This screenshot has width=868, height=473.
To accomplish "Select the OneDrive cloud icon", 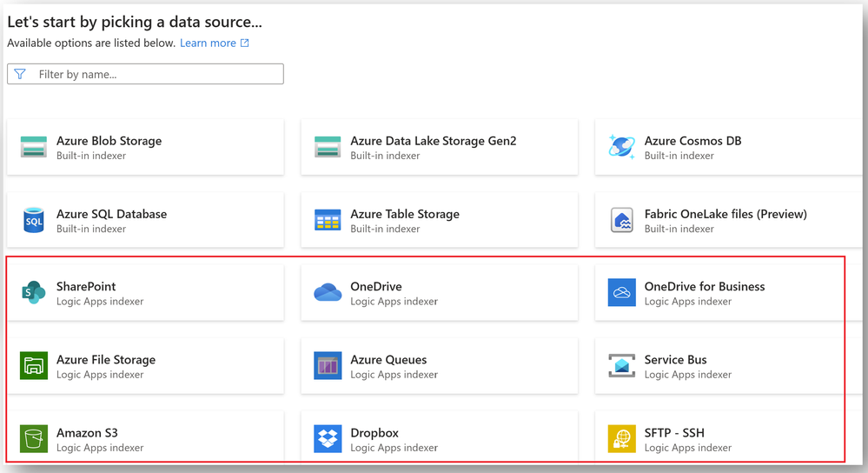I will (x=328, y=292).
